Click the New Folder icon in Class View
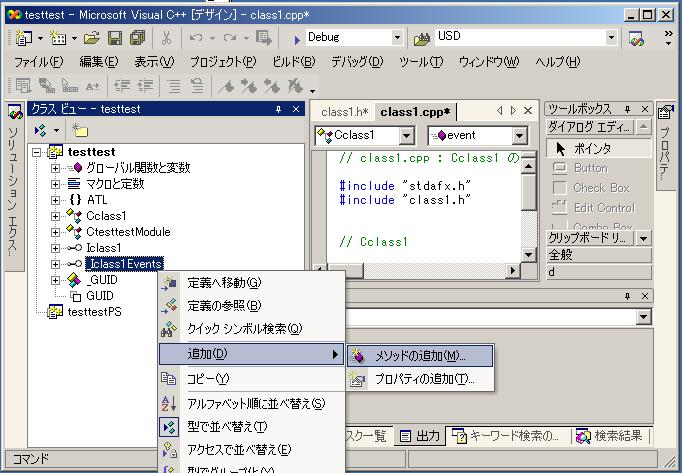682x473 pixels. click(x=80, y=130)
